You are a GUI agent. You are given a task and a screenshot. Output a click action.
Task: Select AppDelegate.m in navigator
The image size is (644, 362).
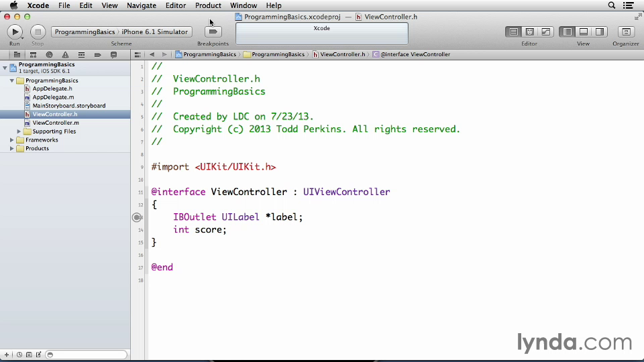coord(54,97)
